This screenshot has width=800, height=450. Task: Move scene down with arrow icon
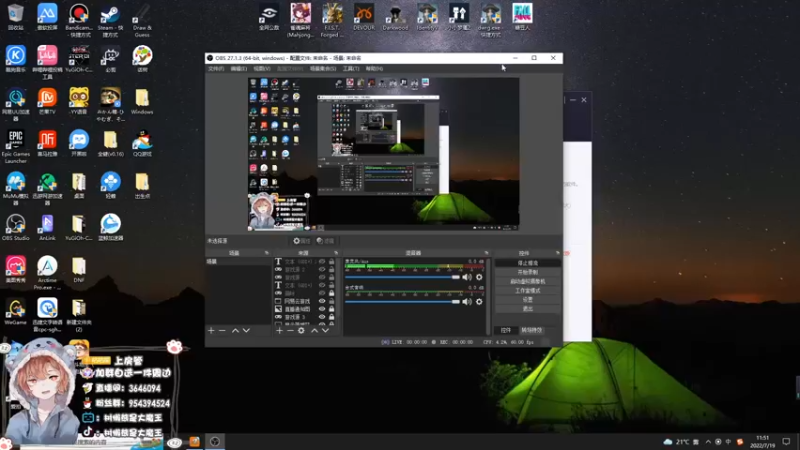246,331
